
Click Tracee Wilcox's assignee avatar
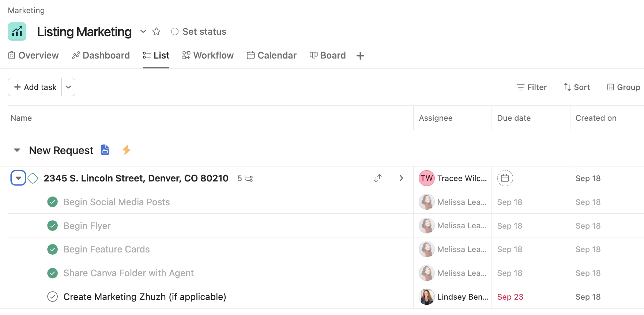[426, 178]
